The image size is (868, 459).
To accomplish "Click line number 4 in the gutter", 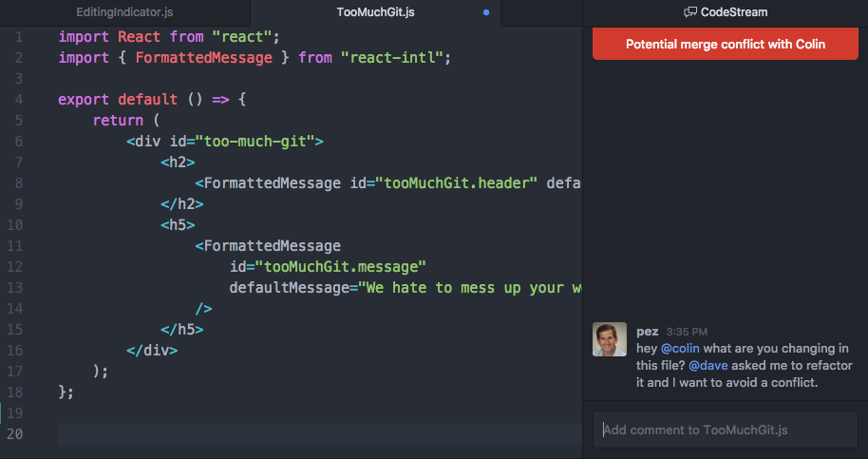I will (19, 100).
